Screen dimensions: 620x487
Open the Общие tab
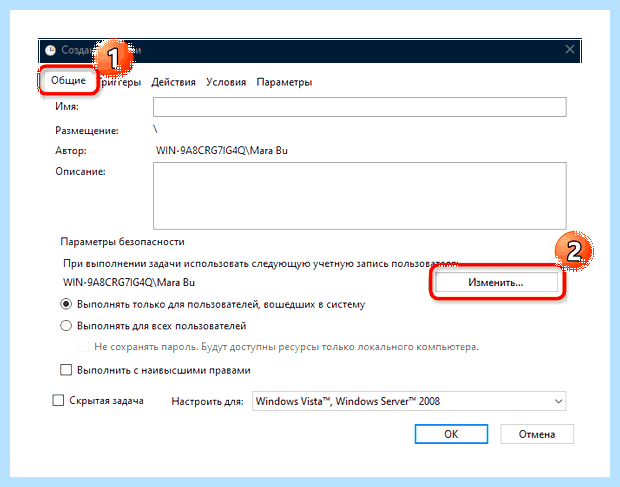point(68,80)
